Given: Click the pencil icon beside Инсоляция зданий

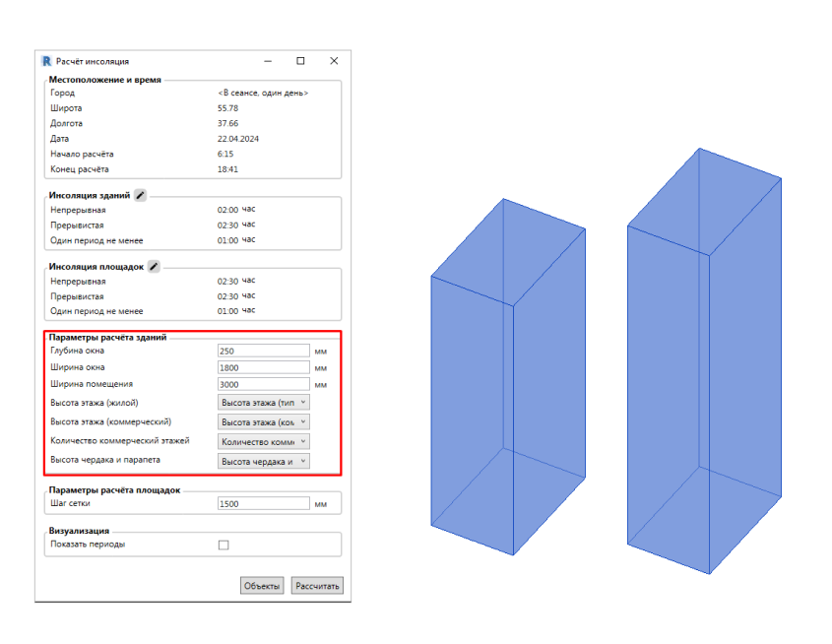Looking at the screenshot, I should point(141,196).
